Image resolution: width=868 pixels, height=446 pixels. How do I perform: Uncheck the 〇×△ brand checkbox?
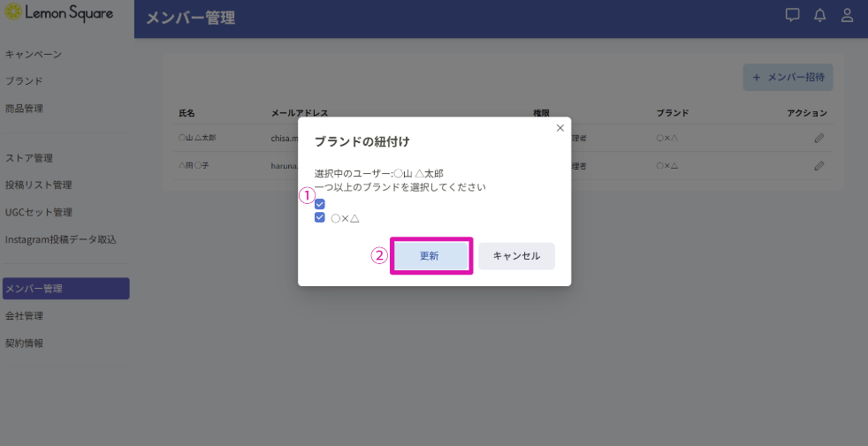320,217
